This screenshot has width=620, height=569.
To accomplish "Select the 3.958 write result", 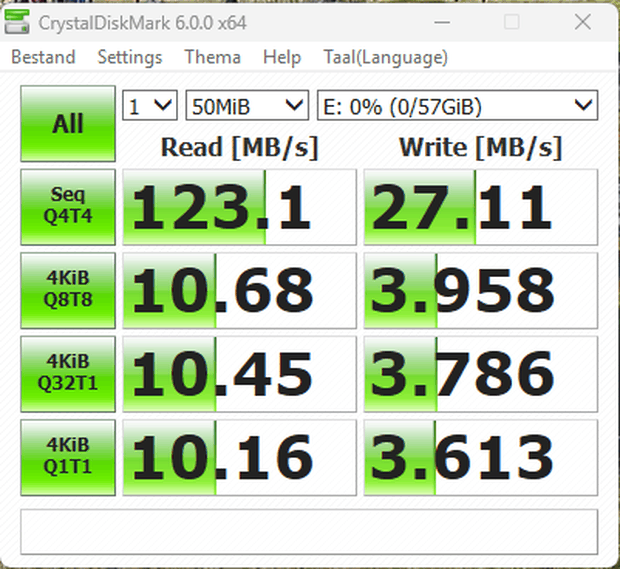I will pyautogui.click(x=481, y=291).
